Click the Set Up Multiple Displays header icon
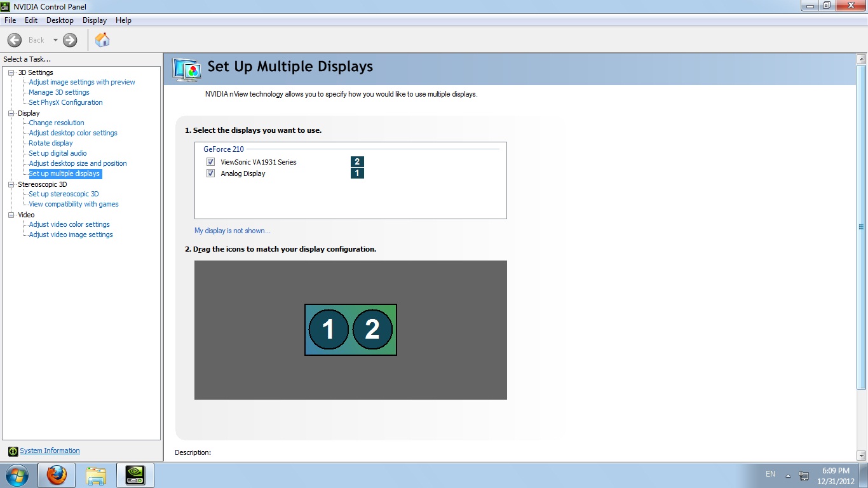Image resolution: width=868 pixels, height=488 pixels. [x=186, y=69]
